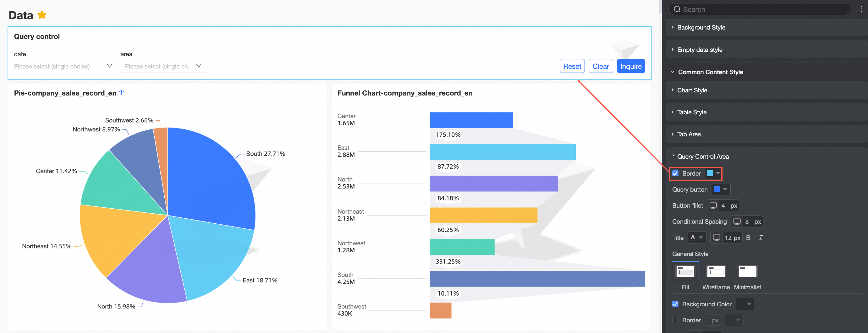Image resolution: width=868 pixels, height=333 pixels.
Task: Click the icon beside the Pie chart title
Action: (x=122, y=92)
